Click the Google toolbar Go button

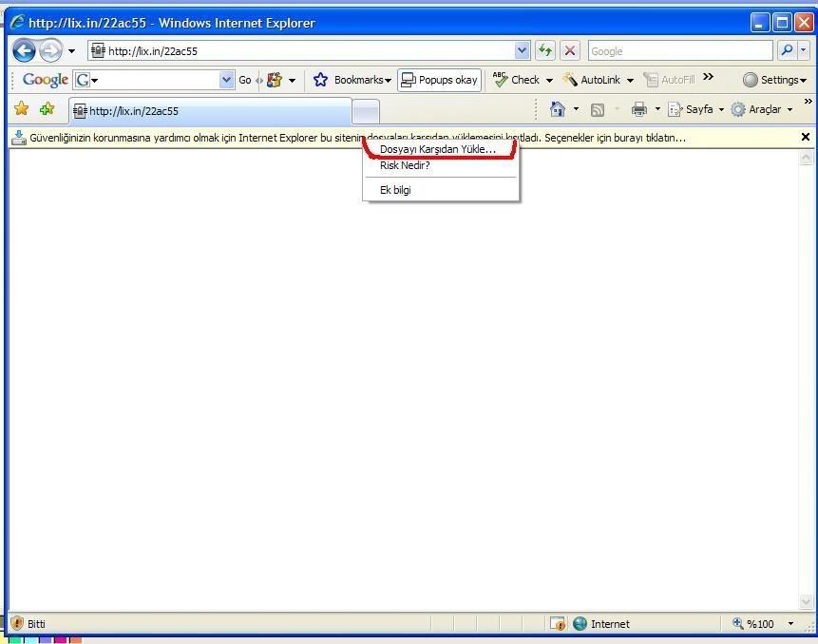tap(245, 80)
